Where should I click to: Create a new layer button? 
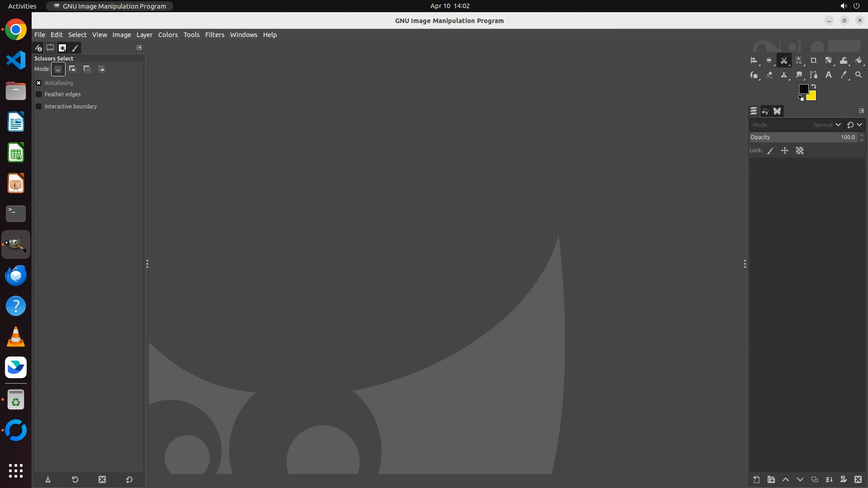coord(756,480)
